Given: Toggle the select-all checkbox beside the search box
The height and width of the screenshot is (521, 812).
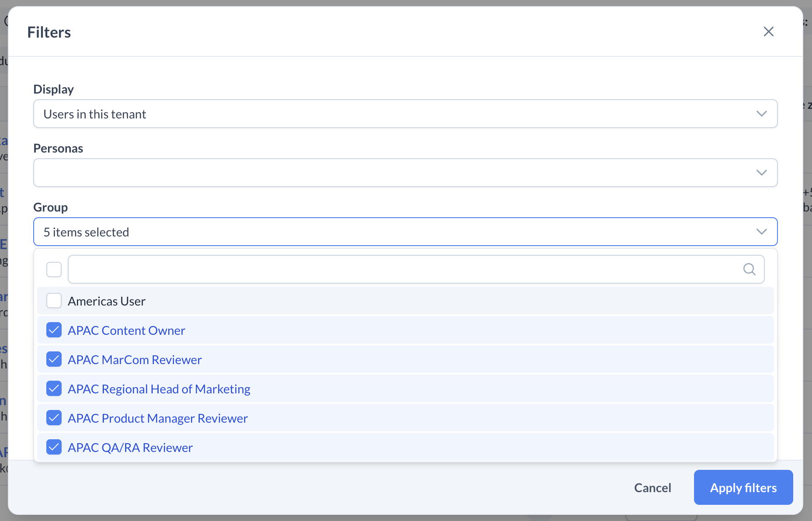Looking at the screenshot, I should [54, 269].
